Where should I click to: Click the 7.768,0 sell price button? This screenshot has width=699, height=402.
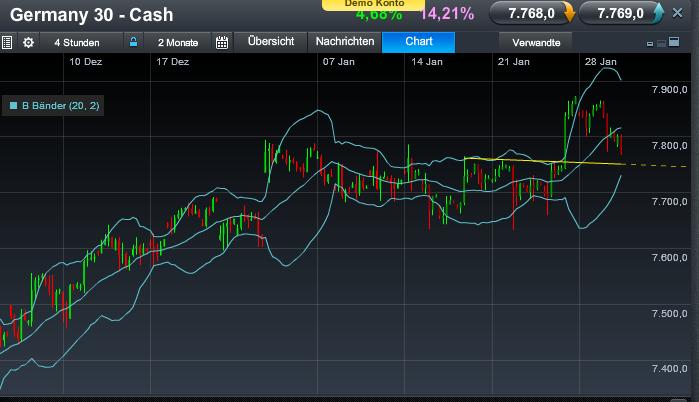(531, 14)
